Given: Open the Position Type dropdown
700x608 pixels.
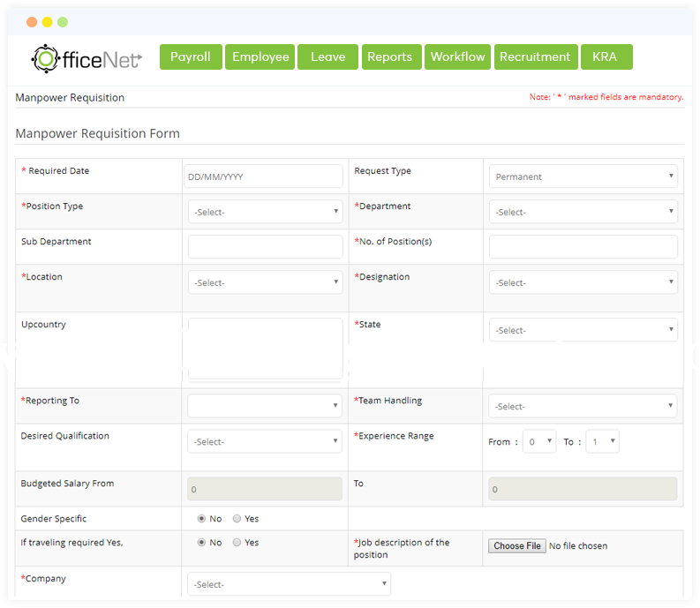Looking at the screenshot, I should tap(265, 212).
